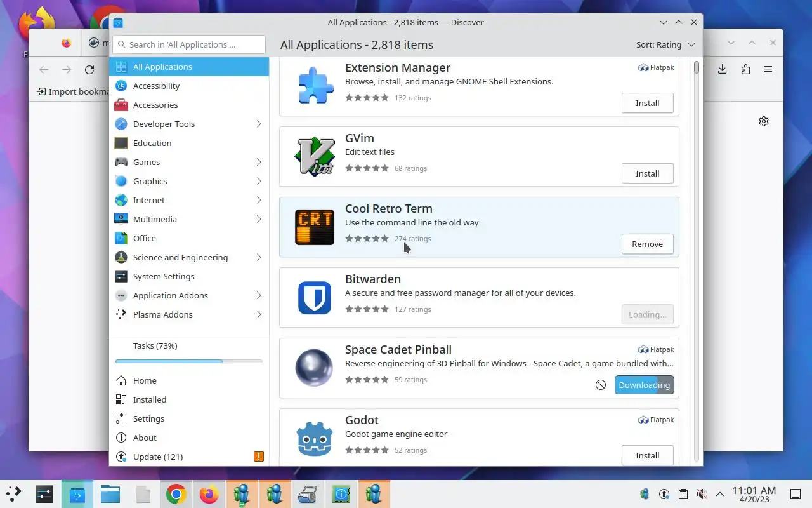Open the Sort: Rating dropdown
This screenshot has width=812, height=508.
pyautogui.click(x=665, y=44)
